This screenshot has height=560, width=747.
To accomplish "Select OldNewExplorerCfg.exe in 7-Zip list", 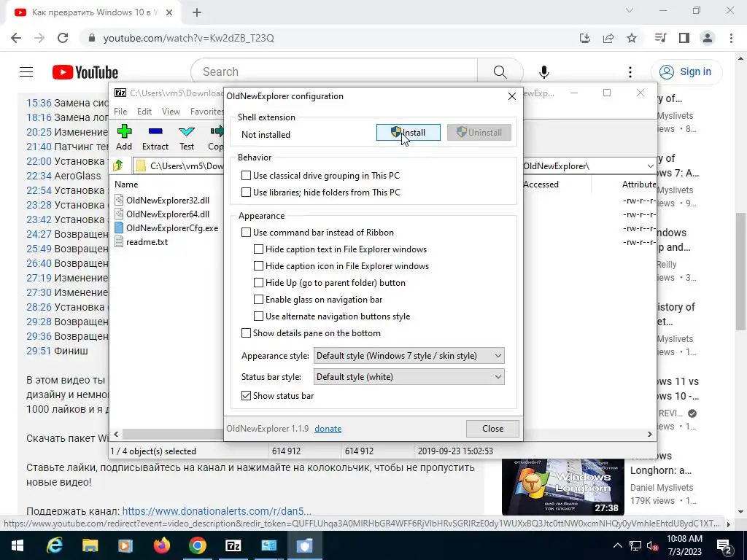I will click(167, 228).
